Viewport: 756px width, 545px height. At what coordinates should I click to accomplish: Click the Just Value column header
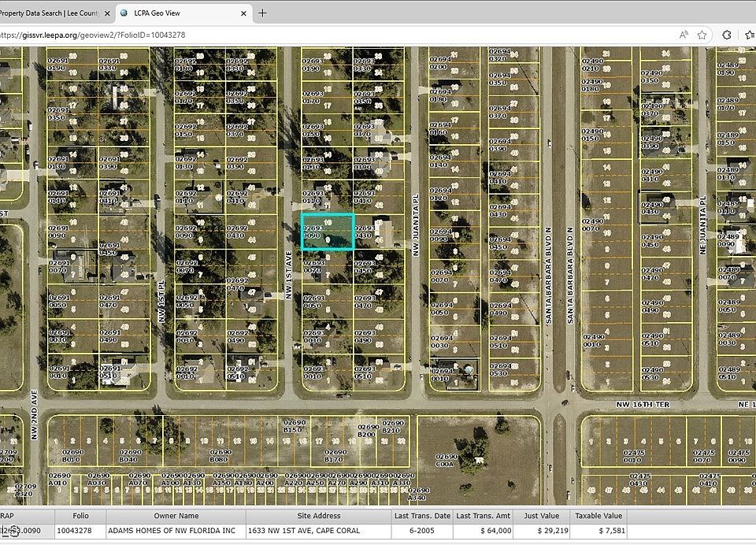point(542,516)
